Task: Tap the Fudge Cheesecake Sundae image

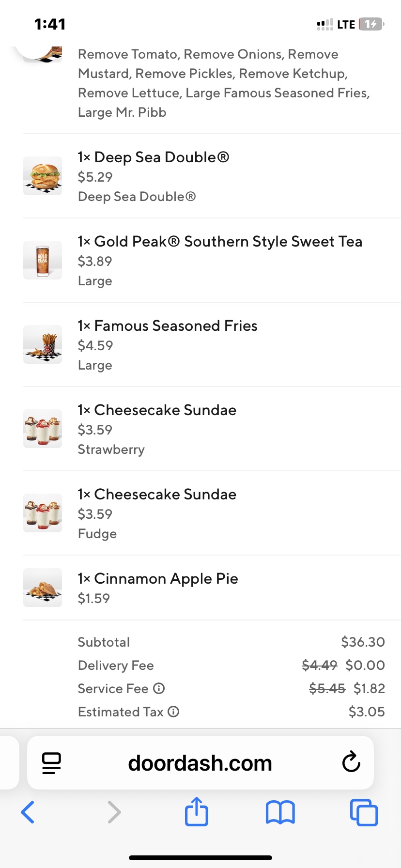Action: (43, 513)
